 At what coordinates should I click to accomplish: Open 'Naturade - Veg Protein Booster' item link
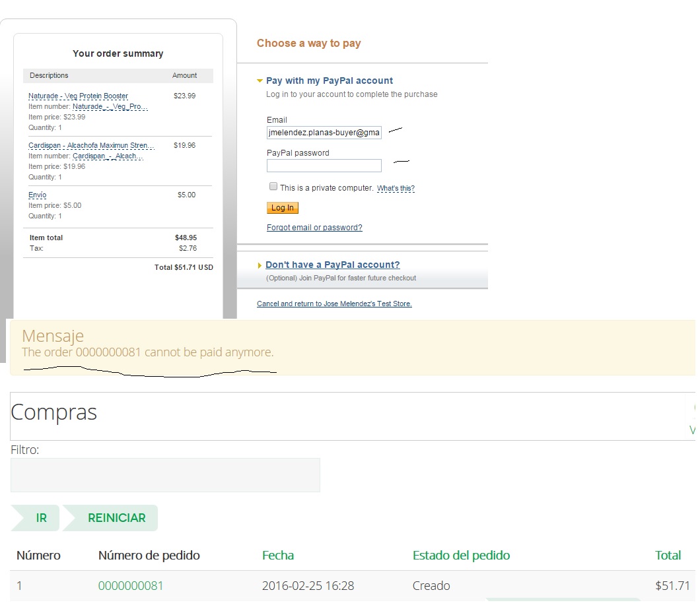click(78, 96)
